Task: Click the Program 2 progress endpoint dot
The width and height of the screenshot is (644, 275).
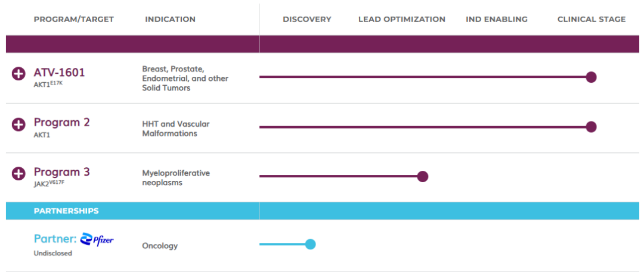Action: coord(591,126)
